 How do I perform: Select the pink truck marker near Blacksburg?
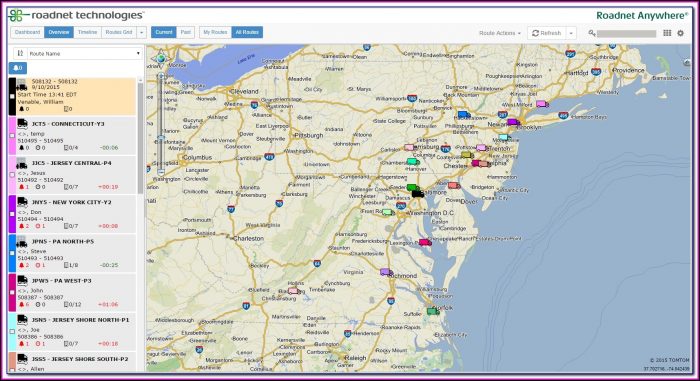[293, 291]
